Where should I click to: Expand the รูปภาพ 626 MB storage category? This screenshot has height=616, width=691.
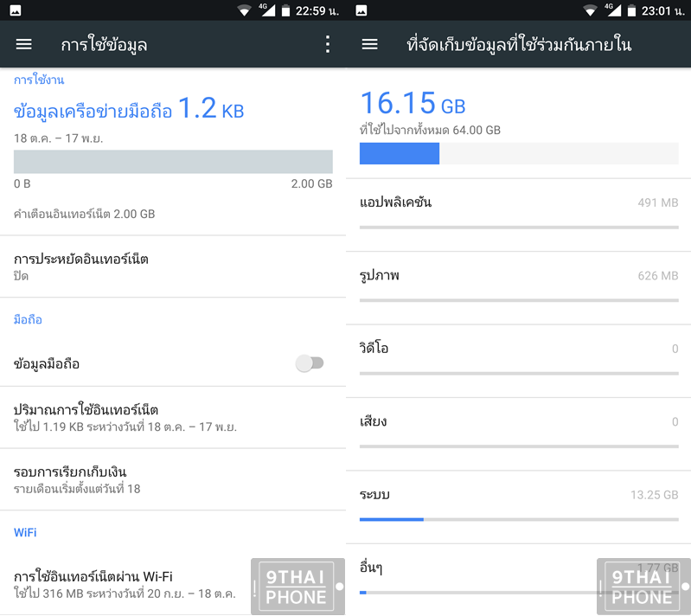click(519, 288)
